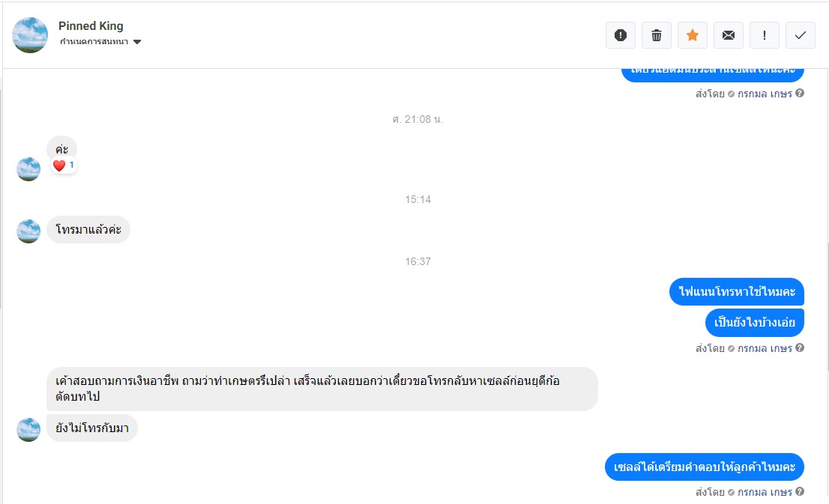Expand the กำหนดการสนทนา dropdown arrow
Image resolution: width=829 pixels, height=504 pixels.
point(137,42)
